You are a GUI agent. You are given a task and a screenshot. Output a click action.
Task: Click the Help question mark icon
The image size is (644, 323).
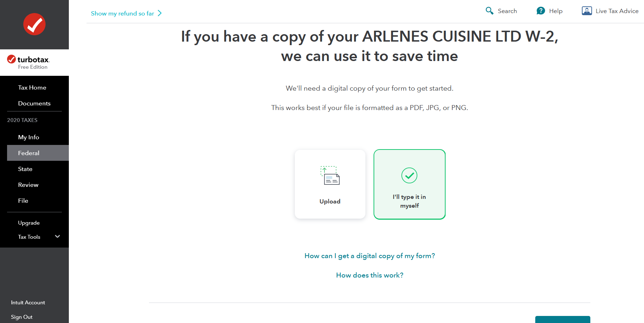coord(541,11)
